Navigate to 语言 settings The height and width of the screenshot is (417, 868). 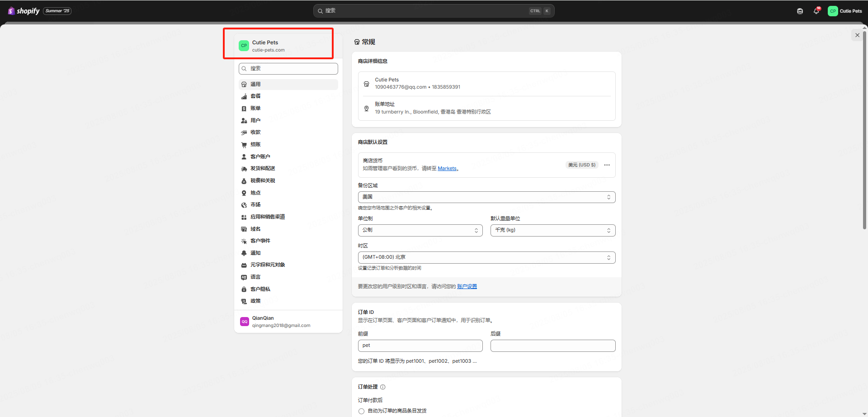pos(288,277)
